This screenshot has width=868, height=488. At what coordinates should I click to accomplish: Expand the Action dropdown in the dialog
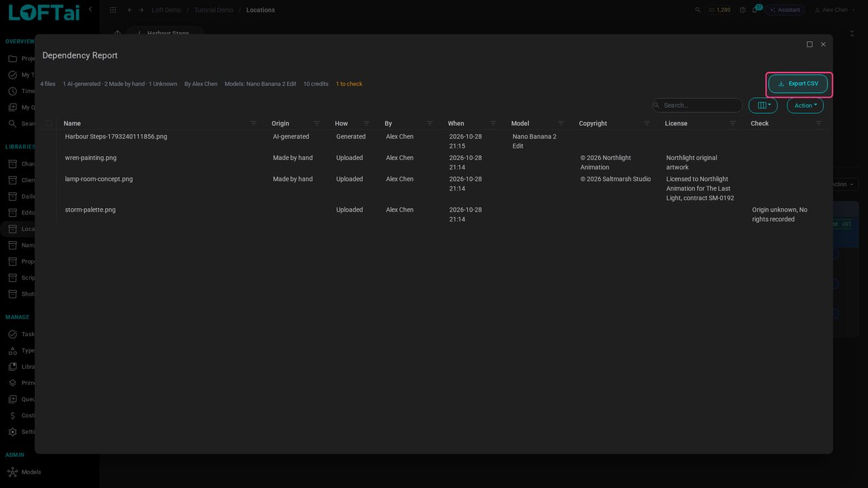pyautogui.click(x=806, y=105)
